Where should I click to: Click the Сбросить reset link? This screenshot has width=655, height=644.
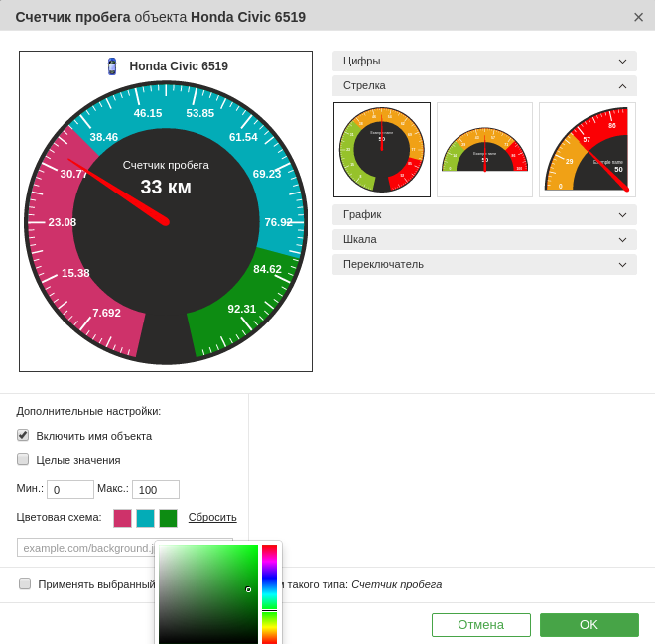212,517
